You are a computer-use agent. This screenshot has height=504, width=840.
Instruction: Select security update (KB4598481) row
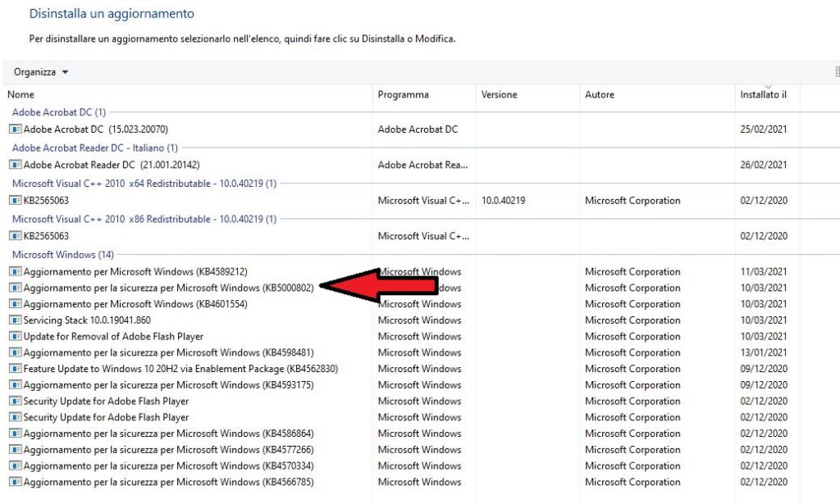pyautogui.click(x=169, y=352)
